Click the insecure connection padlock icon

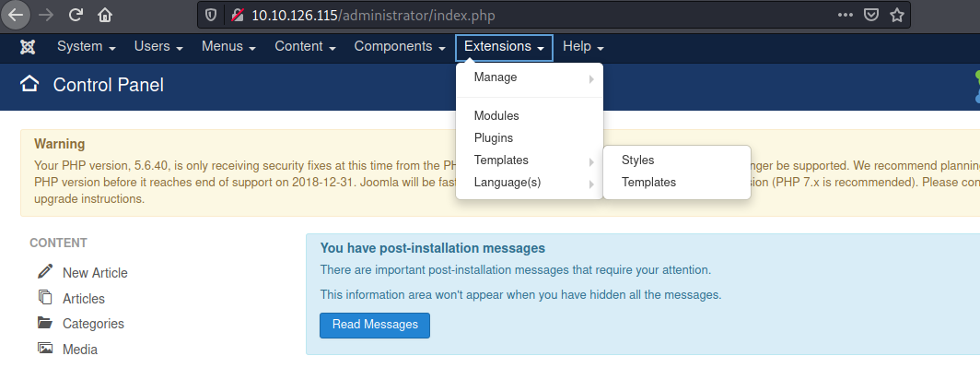point(237,15)
